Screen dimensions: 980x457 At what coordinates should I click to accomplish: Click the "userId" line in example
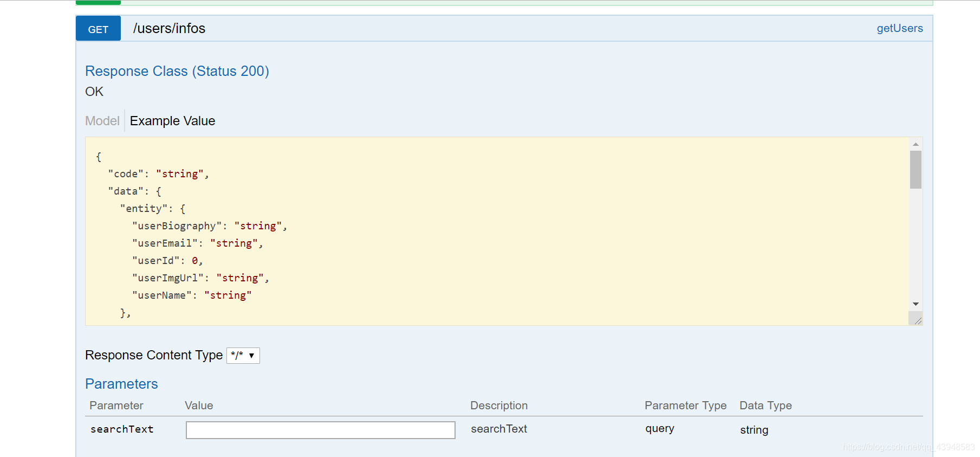167,261
